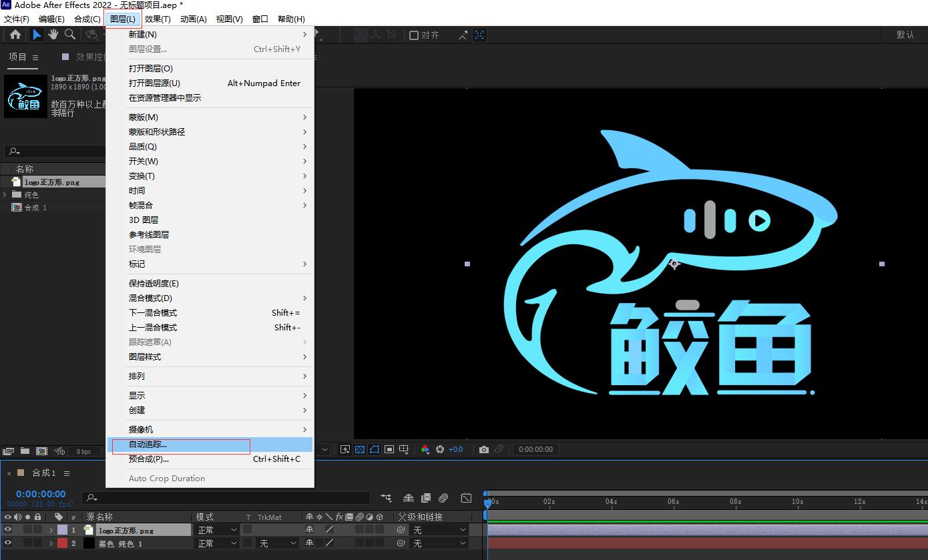Switch to the 合成1 timeline tab
928x560 pixels.
point(44,473)
